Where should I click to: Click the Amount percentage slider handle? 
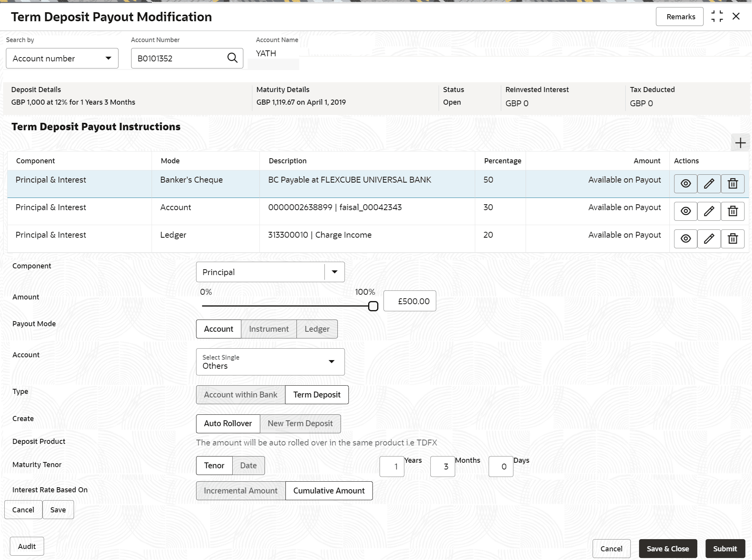pyautogui.click(x=373, y=306)
